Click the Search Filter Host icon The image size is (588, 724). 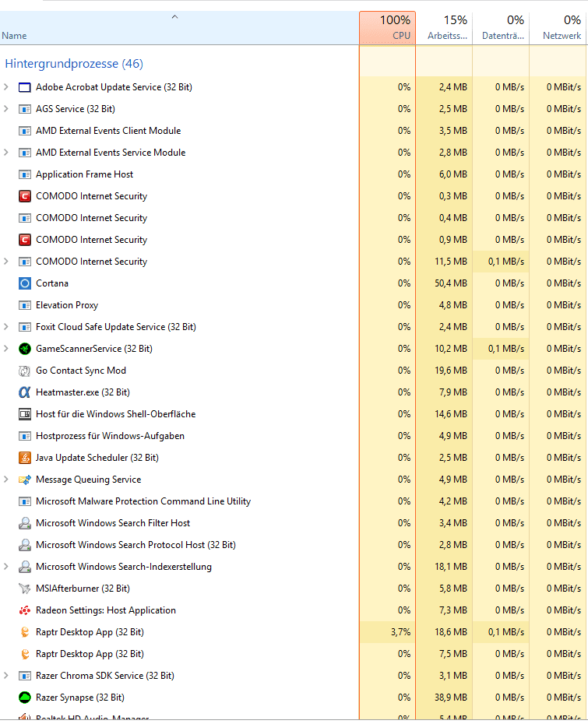[x=24, y=523]
